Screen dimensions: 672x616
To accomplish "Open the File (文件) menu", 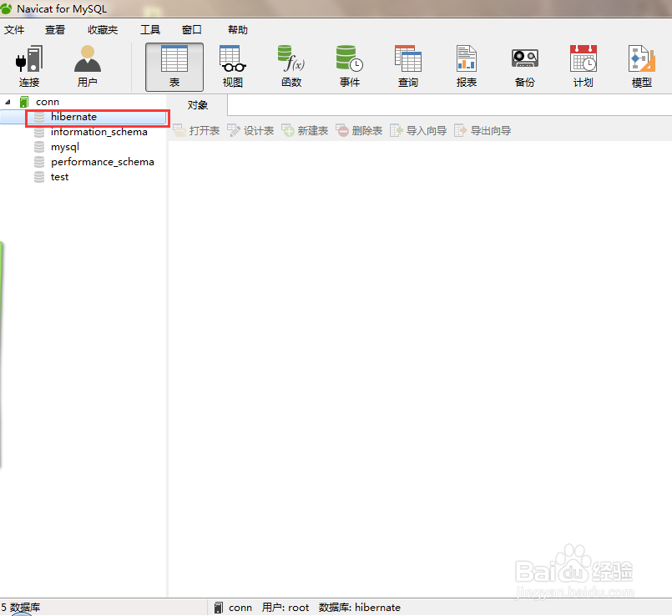I will [x=14, y=29].
